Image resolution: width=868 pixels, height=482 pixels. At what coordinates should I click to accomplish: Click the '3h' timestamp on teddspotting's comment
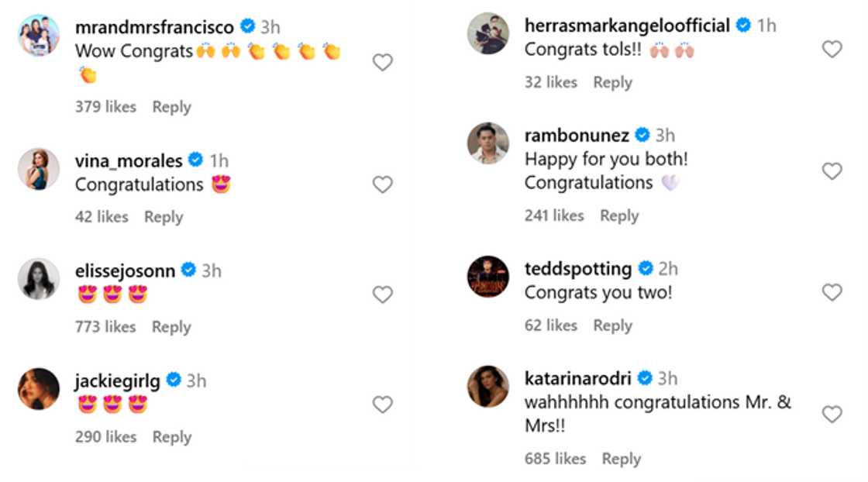[668, 269]
